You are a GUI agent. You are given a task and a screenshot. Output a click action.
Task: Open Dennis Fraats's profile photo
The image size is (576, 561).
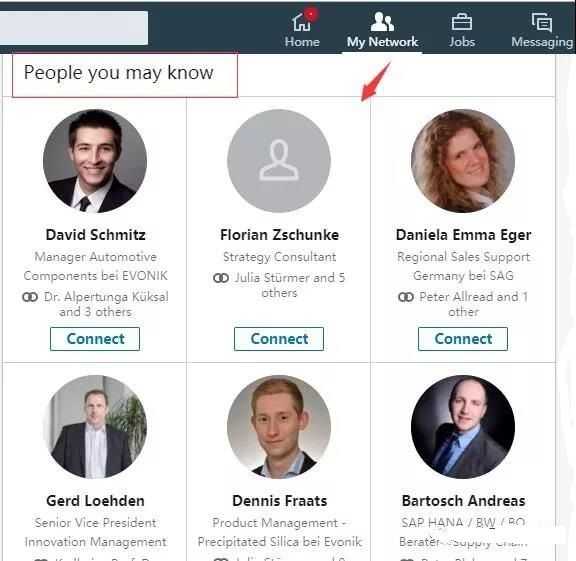pyautogui.click(x=279, y=427)
